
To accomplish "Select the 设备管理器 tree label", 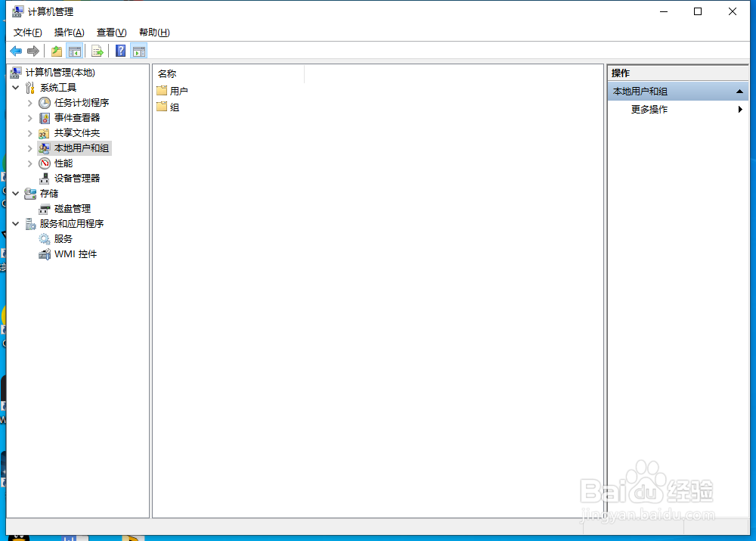I will (77, 179).
